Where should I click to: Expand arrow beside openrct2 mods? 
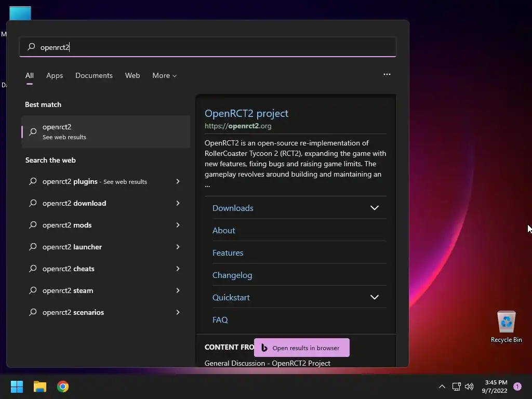(178, 225)
